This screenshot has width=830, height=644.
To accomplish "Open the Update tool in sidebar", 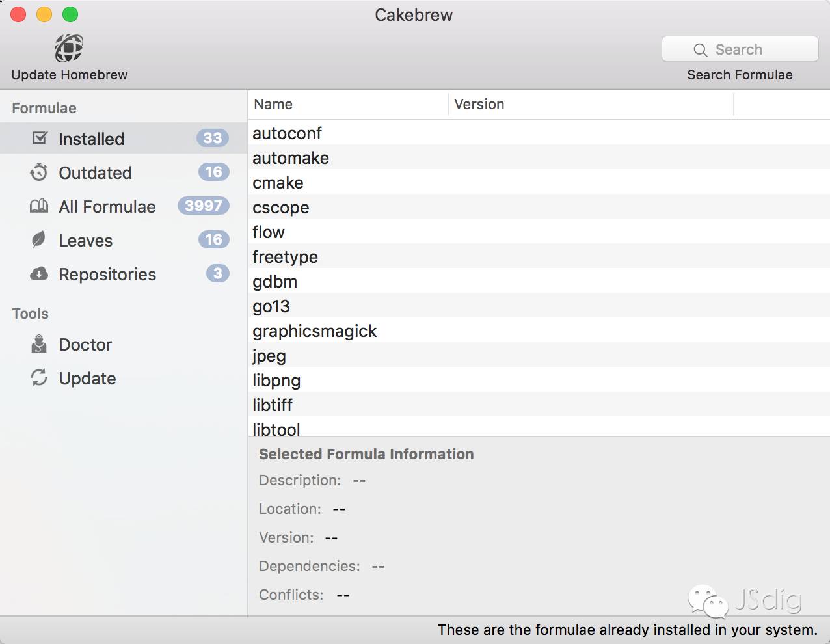I will pos(124,378).
